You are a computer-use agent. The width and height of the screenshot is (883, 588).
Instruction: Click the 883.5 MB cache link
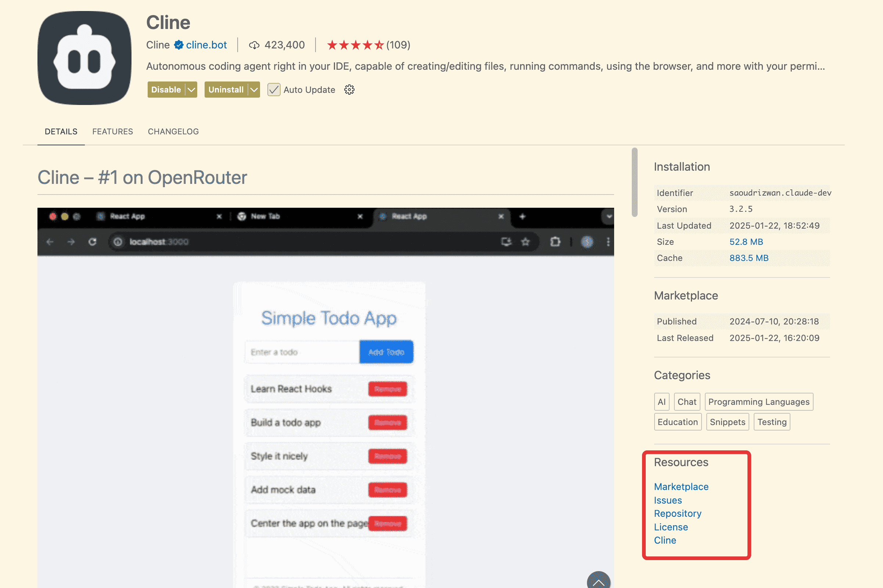pyautogui.click(x=749, y=258)
